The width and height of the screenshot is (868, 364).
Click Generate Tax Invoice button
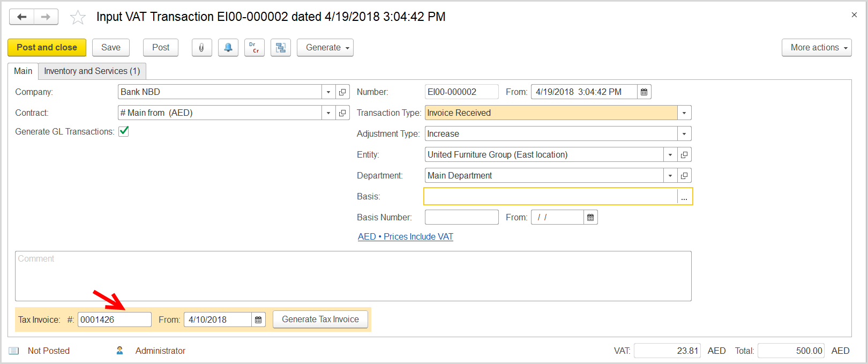[x=320, y=320]
